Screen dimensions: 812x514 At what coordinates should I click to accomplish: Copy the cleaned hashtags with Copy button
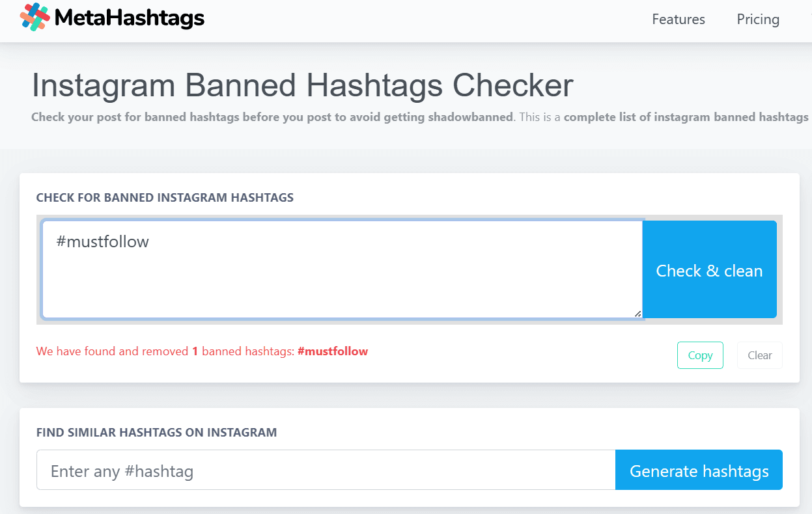click(700, 355)
